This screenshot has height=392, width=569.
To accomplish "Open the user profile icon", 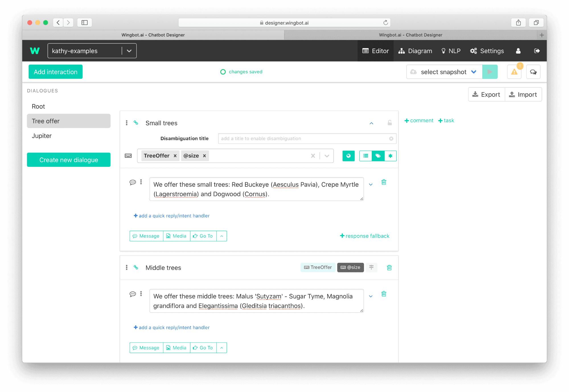I will click(518, 51).
